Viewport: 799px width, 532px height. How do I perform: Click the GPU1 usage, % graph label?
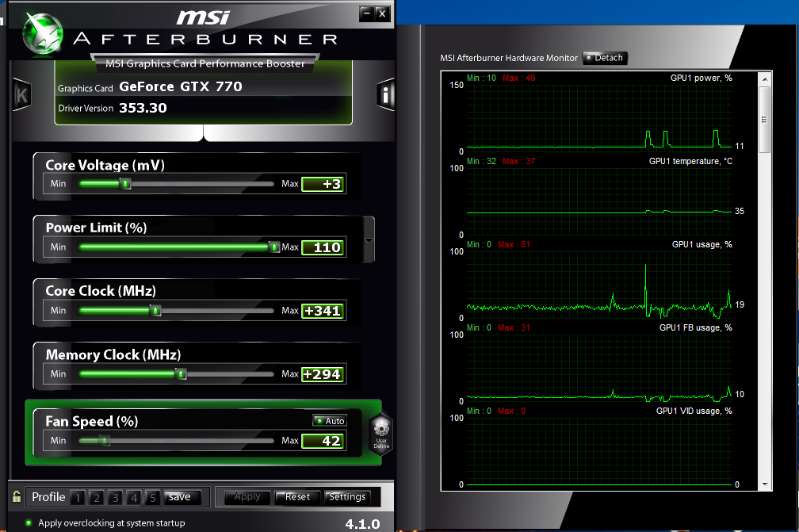coord(702,245)
